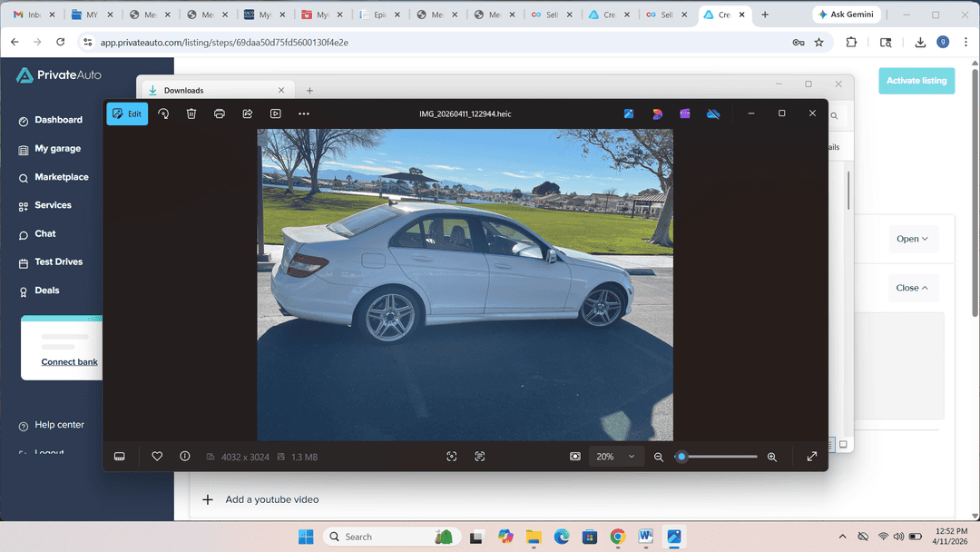Toggle the filmstrip view
980x552 pixels.
pos(119,456)
